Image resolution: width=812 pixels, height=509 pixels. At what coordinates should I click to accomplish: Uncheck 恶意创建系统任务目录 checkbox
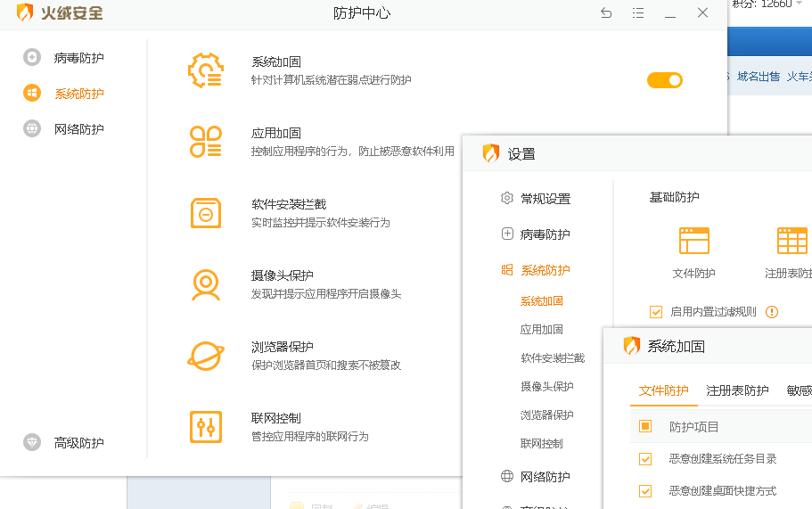[645, 459]
